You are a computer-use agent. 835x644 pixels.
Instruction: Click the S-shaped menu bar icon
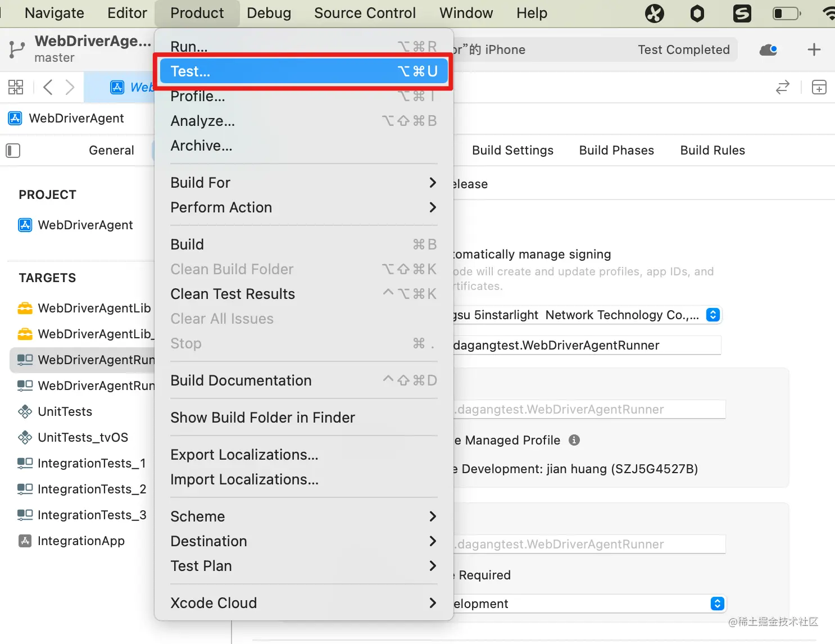[742, 13]
